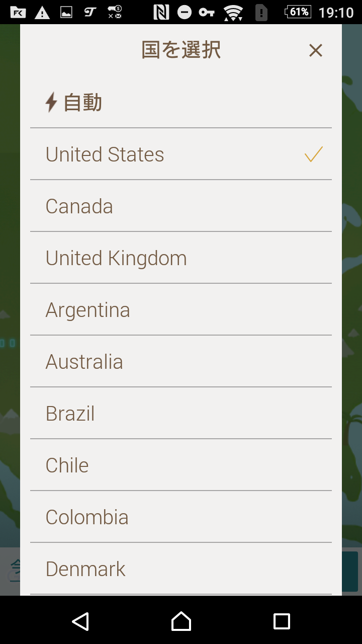The width and height of the screenshot is (362, 644).
Task: Tap the VPN key status icon
Action: click(x=207, y=12)
